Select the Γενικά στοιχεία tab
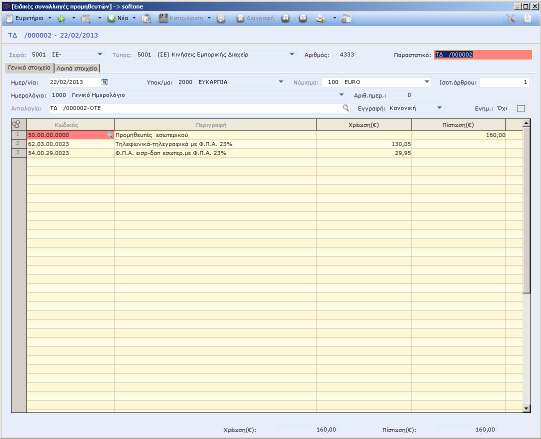The height and width of the screenshot is (439, 541). [29, 68]
